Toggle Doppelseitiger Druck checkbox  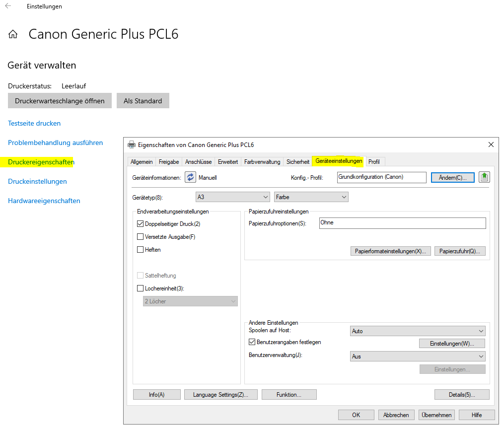coord(140,223)
